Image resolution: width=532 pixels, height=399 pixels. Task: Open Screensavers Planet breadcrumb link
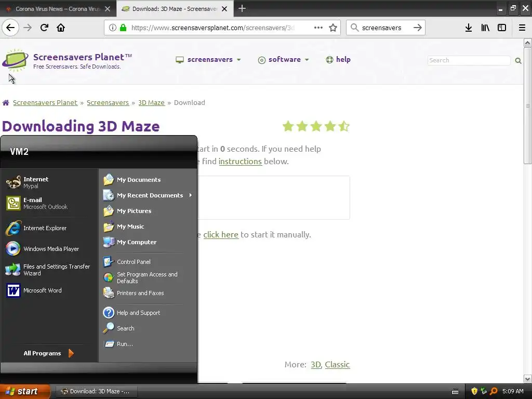[45, 102]
